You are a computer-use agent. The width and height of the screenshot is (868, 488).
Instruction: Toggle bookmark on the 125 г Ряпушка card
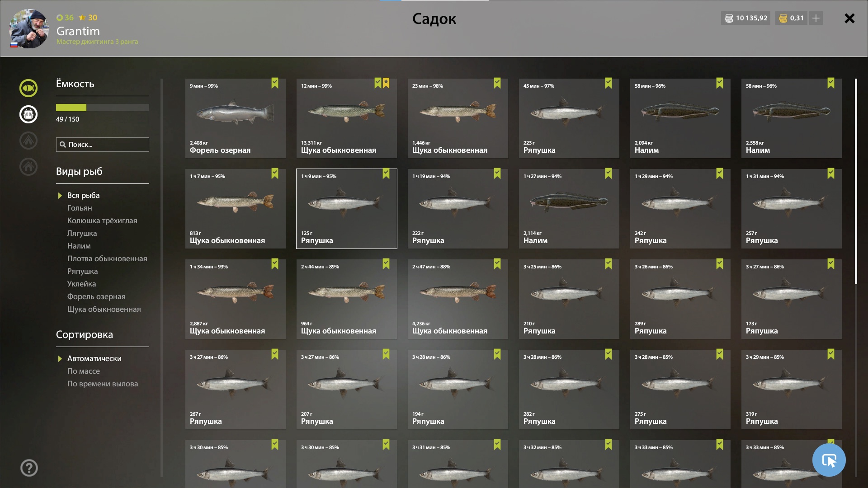386,174
